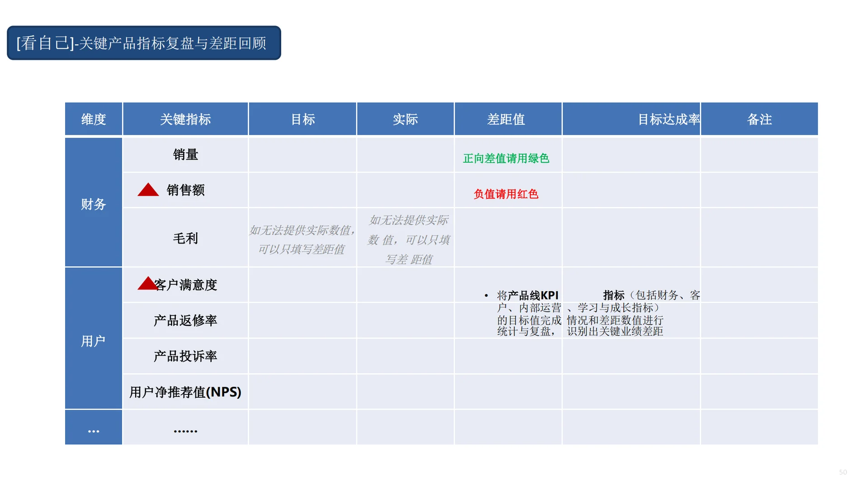Click the 用户 dimension cell
The width and height of the screenshot is (868, 488).
[x=94, y=338]
